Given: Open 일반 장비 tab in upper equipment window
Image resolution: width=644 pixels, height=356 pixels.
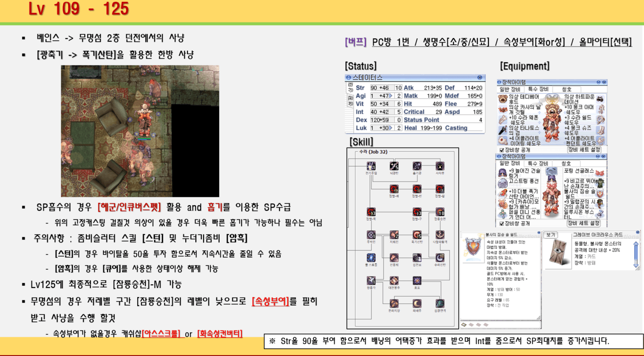Looking at the screenshot, I should (x=510, y=89).
